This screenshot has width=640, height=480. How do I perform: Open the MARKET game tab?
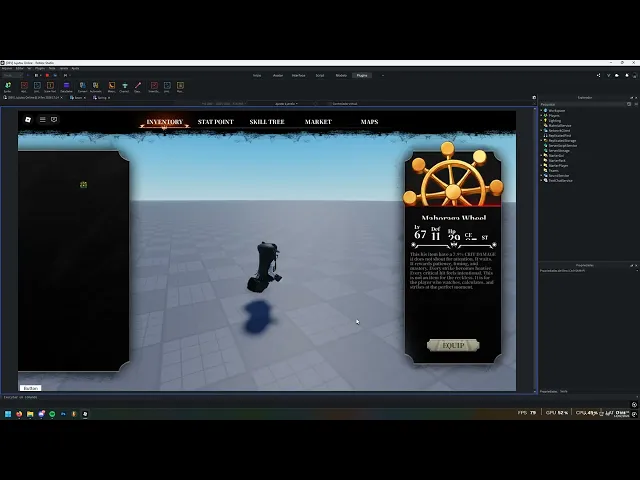(318, 122)
